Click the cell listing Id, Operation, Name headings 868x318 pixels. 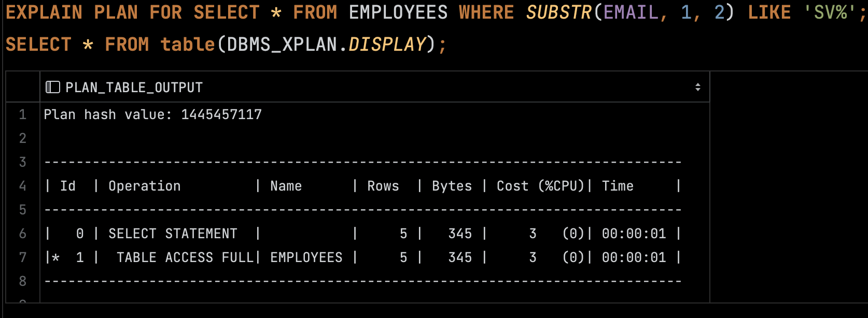[x=374, y=186]
